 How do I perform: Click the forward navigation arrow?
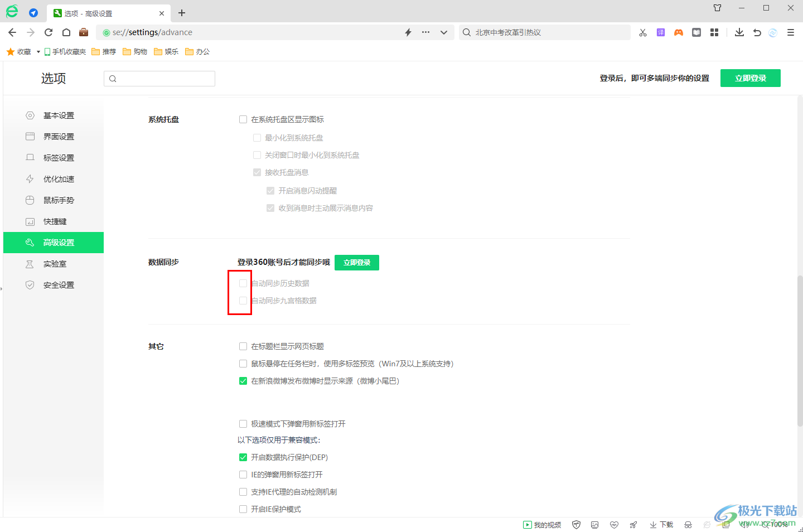click(x=31, y=32)
